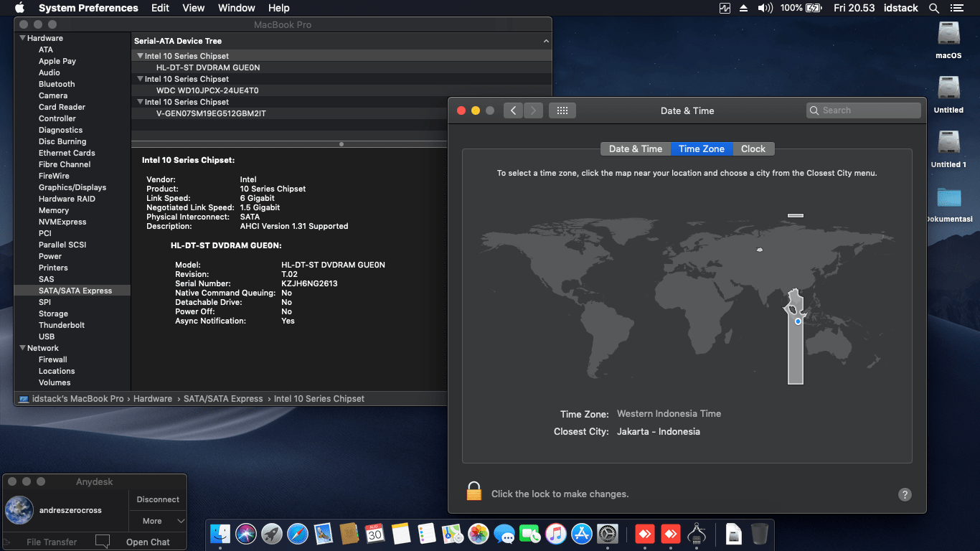Viewport: 980px width, 551px height.
Task: Open Mail stamp icon in dock
Action: (324, 533)
